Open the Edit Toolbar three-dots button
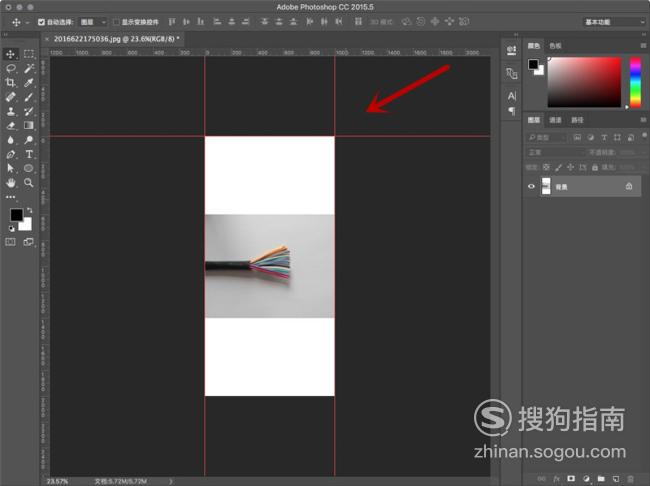Image resolution: width=650 pixels, height=486 pixels. click(10, 197)
